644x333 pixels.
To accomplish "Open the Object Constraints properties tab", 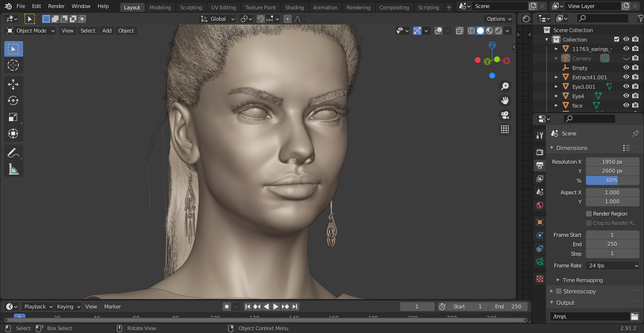I will [540, 248].
